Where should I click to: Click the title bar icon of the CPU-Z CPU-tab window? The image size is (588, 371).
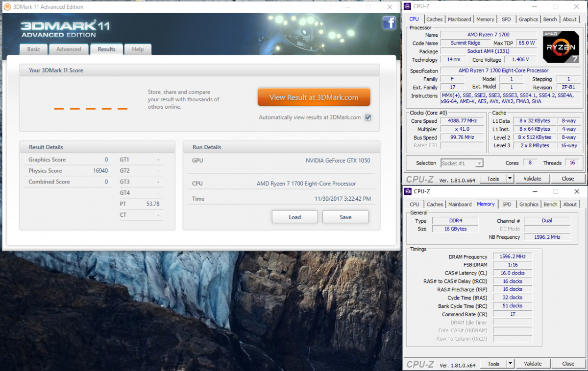(408, 6)
